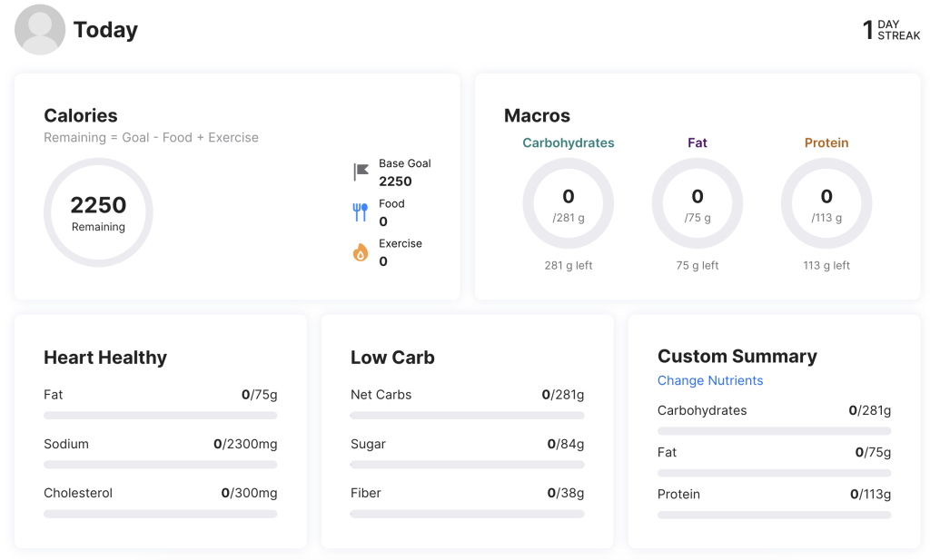This screenshot has width=930, height=560.
Task: Click the Food fork and spoon icon
Action: [x=361, y=212]
